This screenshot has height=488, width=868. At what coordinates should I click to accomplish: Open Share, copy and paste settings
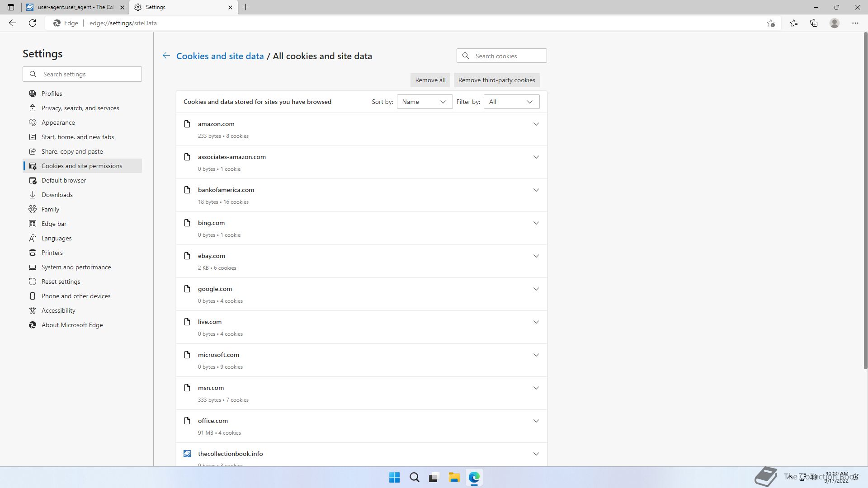click(x=82, y=151)
